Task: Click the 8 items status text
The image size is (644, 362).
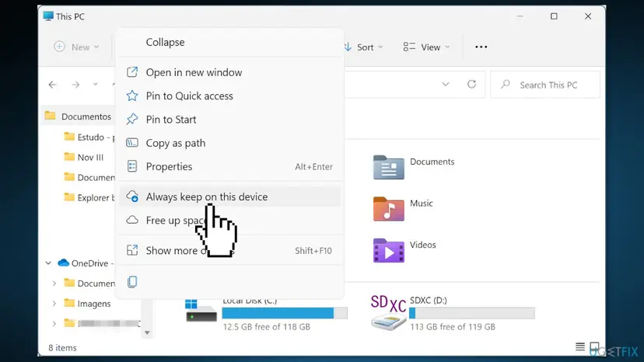Action: [62, 348]
